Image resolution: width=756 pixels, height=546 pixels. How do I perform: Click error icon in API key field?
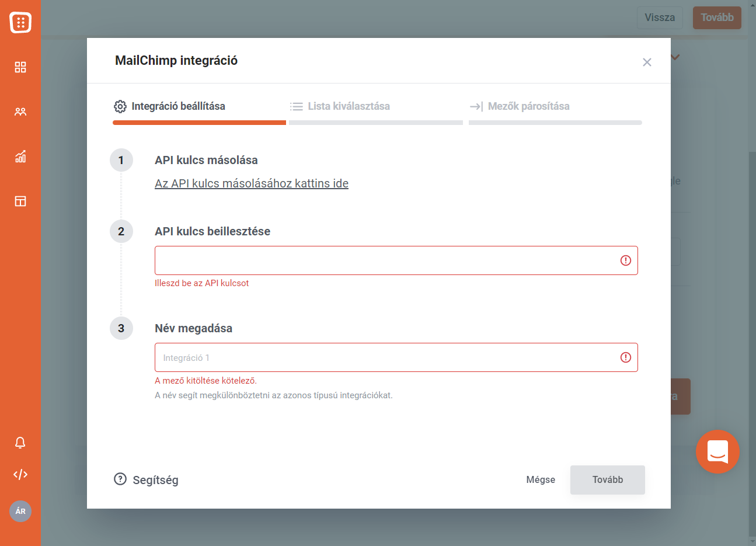tap(626, 260)
